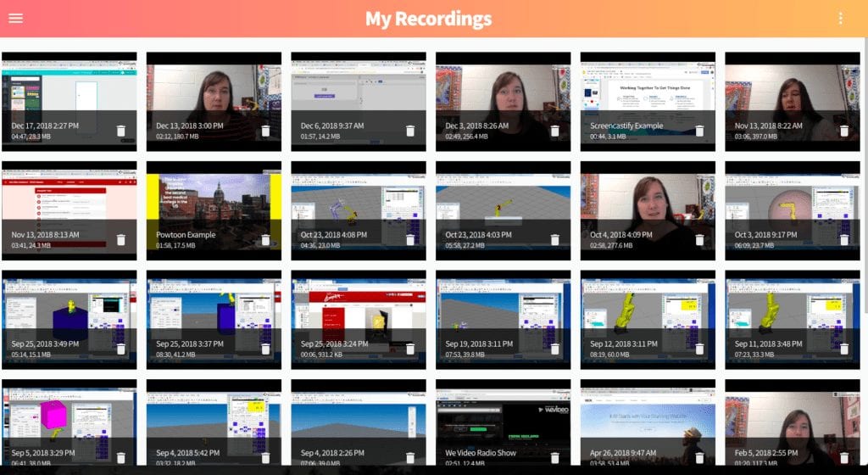
Task: Open the Dec 13, 2018 3:00 PM recording
Action: point(214,101)
